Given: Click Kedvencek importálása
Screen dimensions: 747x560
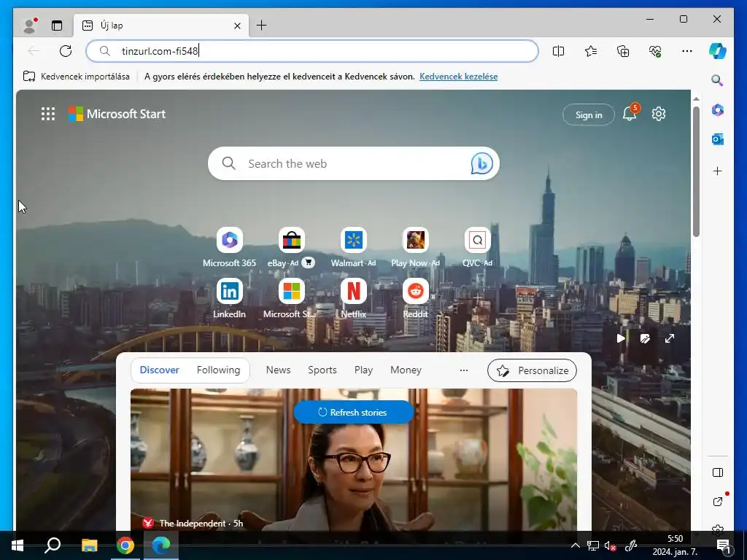Looking at the screenshot, I should (x=76, y=76).
